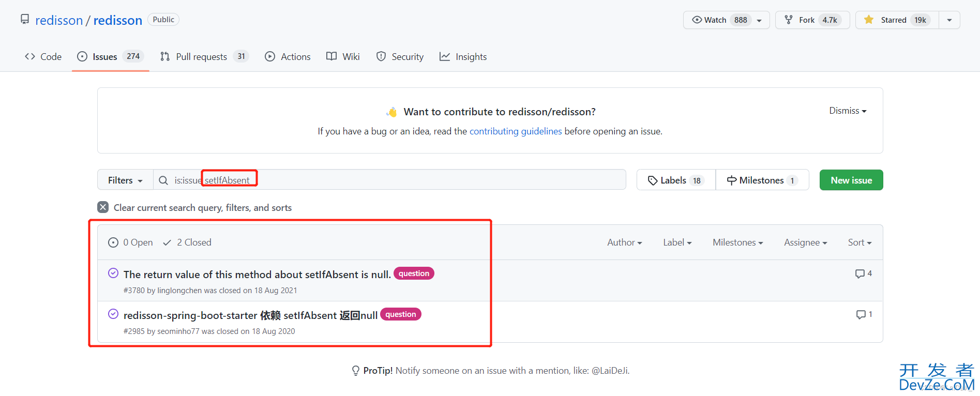
Task: Open the redisson repository name link
Action: [x=118, y=20]
